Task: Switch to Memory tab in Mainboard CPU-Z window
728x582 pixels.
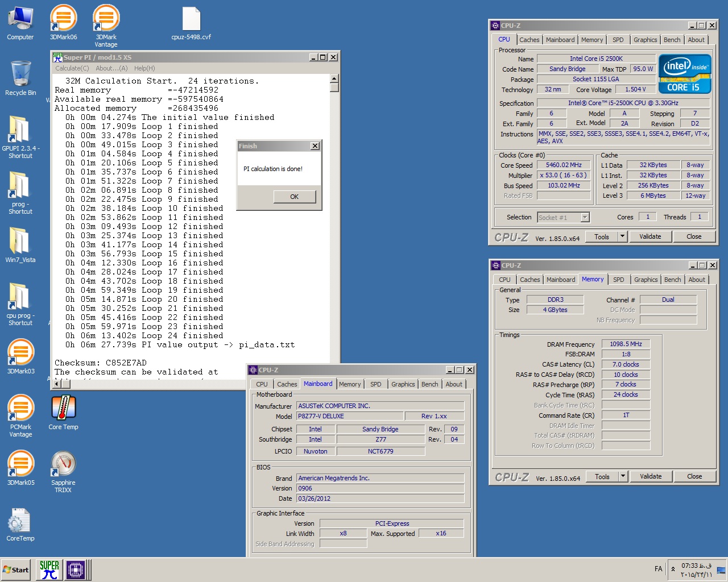Action: point(350,384)
